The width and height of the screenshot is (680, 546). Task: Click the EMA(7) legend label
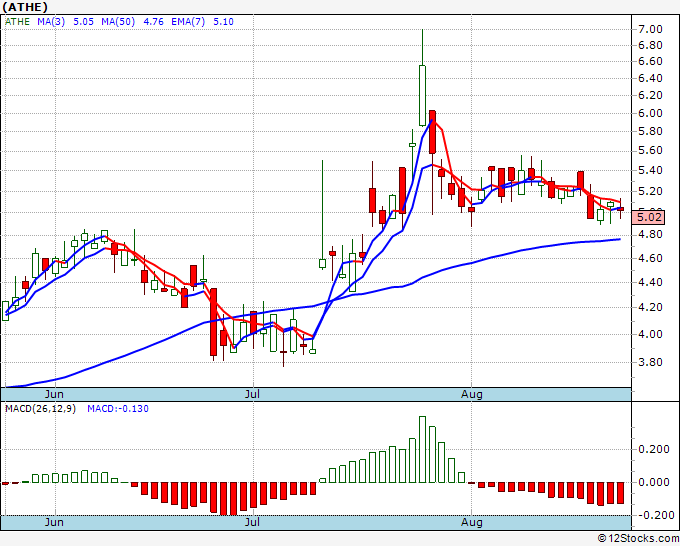(188, 22)
